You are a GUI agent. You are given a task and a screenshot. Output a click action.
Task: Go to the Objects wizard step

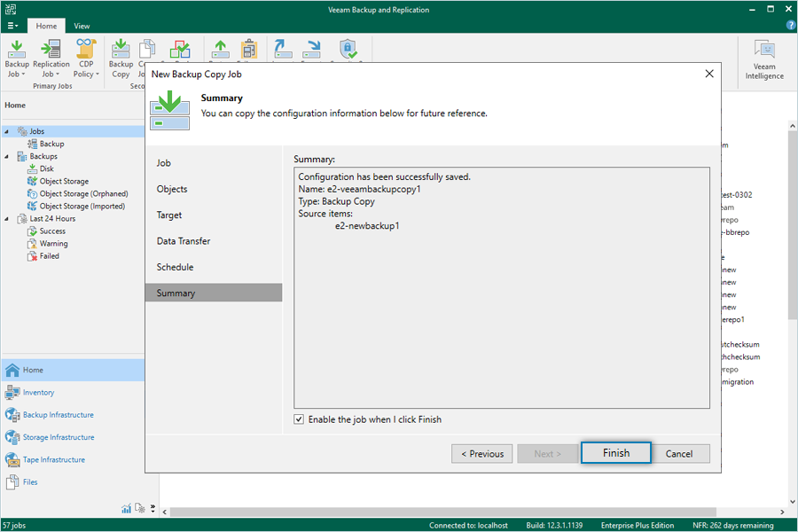coord(214,189)
